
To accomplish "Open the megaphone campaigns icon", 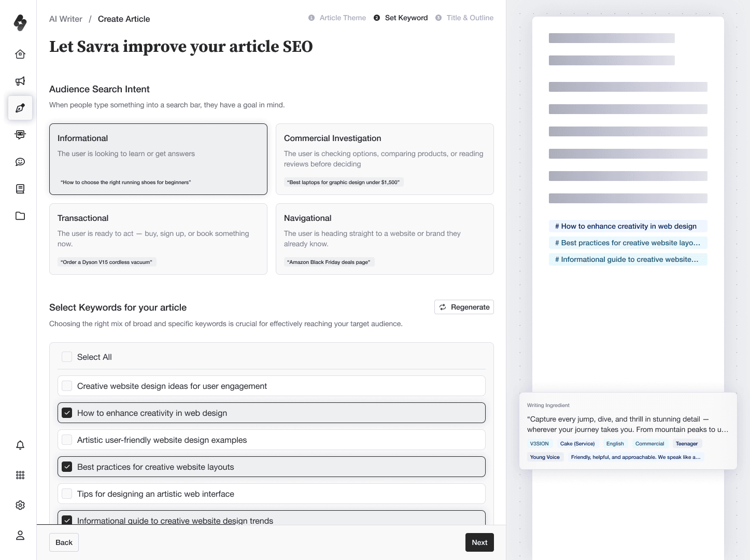I will [x=20, y=81].
